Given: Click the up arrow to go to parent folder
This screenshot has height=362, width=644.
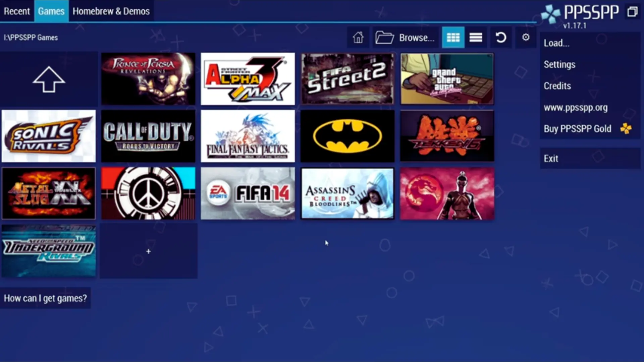Looking at the screenshot, I should [49, 79].
